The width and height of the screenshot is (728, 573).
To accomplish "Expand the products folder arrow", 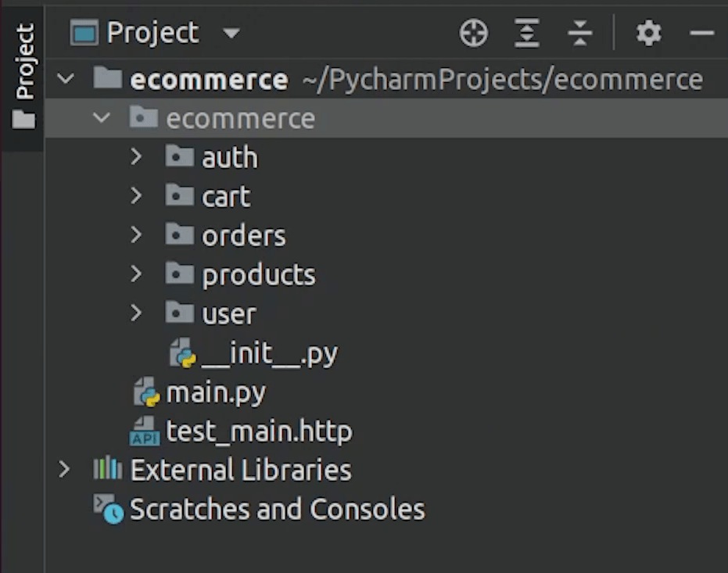I will 137,274.
